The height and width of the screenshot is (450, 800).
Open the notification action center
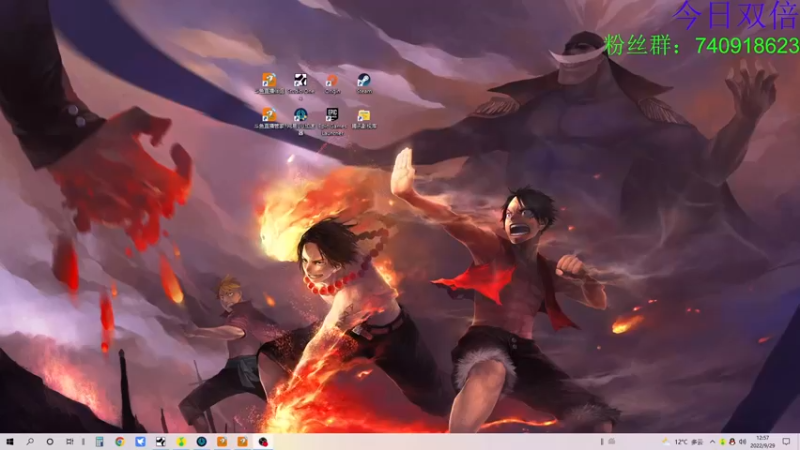click(787, 442)
